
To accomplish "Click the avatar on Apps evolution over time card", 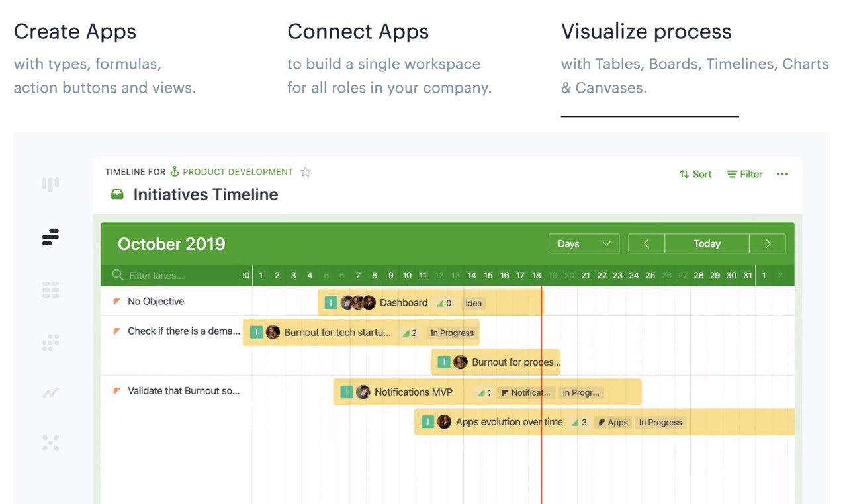I will (x=445, y=422).
